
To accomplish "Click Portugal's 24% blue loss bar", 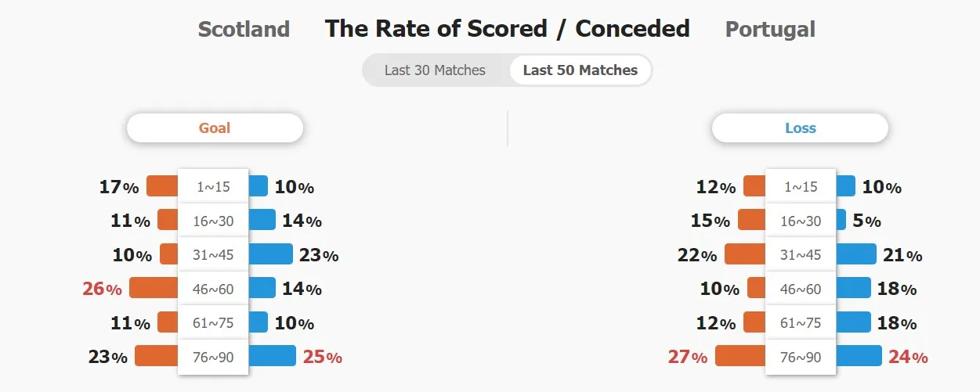I will (859, 356).
